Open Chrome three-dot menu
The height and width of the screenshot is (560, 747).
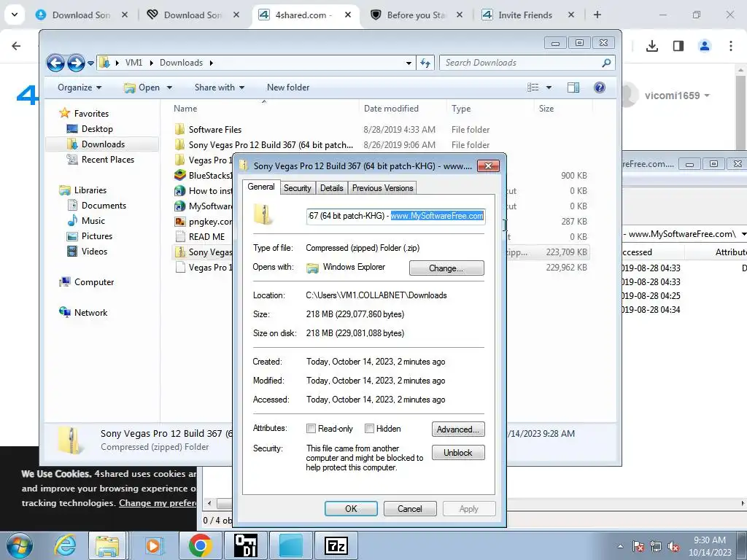(x=731, y=46)
